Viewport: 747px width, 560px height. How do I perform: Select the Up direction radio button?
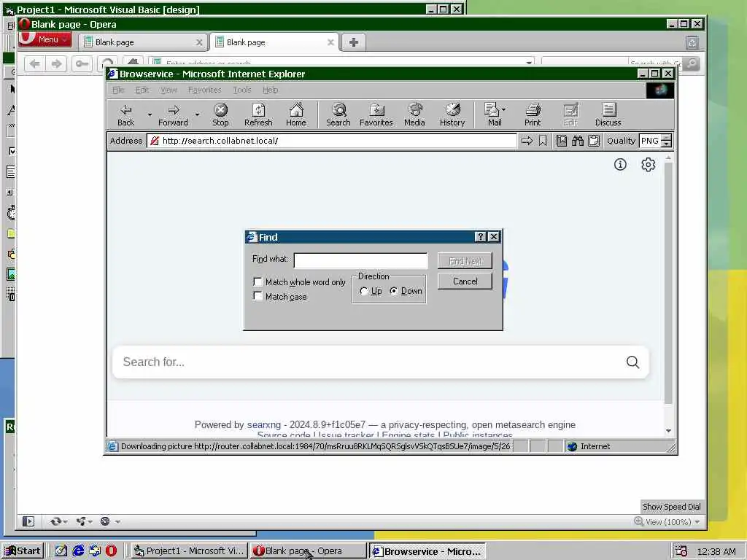364,290
